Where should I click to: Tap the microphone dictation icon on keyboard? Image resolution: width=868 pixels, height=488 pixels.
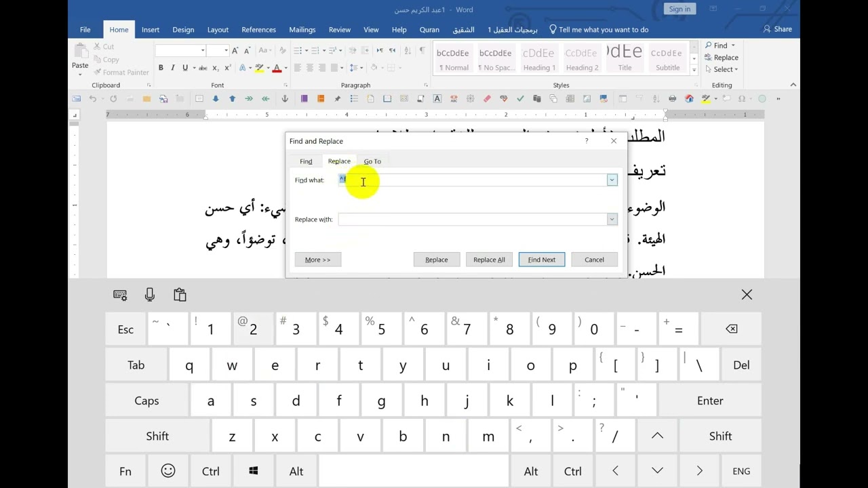(x=150, y=294)
